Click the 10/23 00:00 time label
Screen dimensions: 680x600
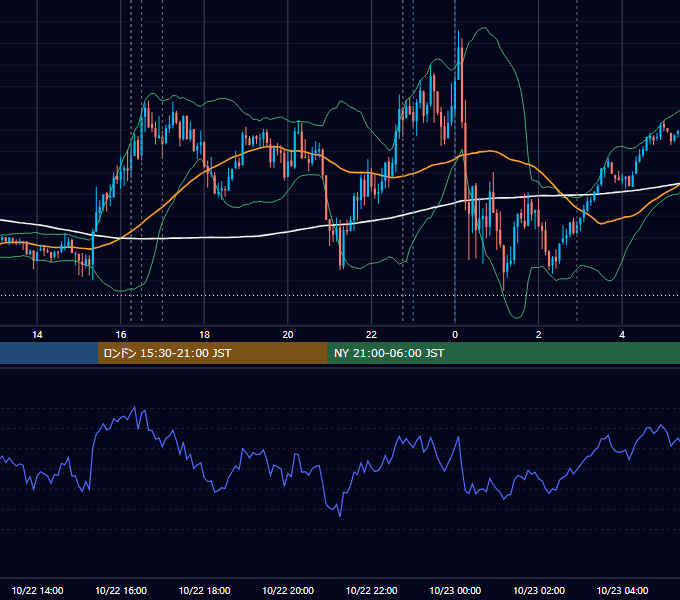pos(455,590)
